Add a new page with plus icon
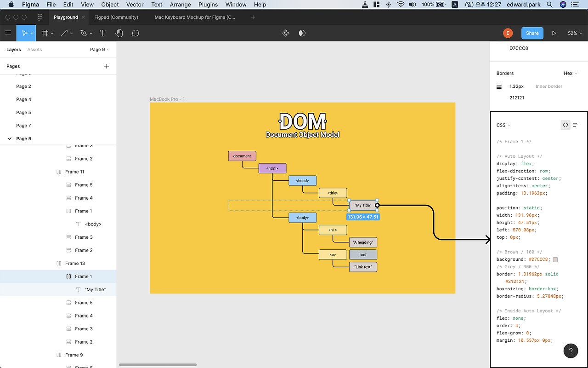Viewport: 588px width, 368px height. click(x=107, y=66)
